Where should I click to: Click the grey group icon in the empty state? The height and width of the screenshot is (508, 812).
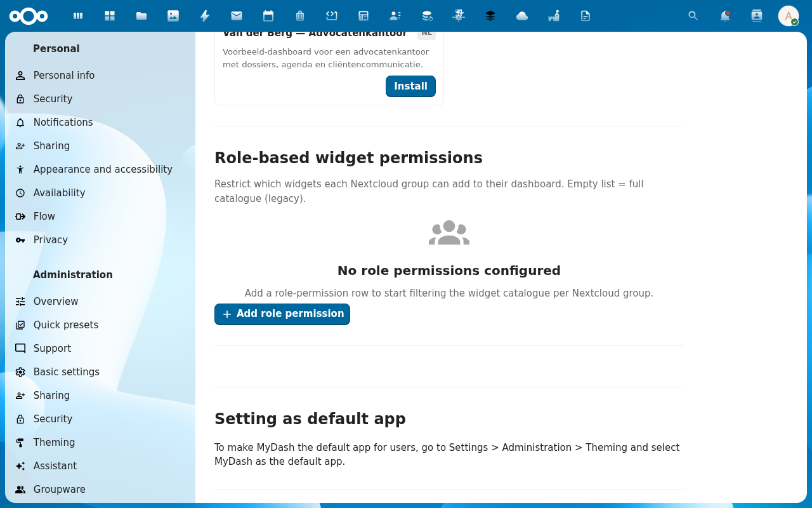click(449, 233)
